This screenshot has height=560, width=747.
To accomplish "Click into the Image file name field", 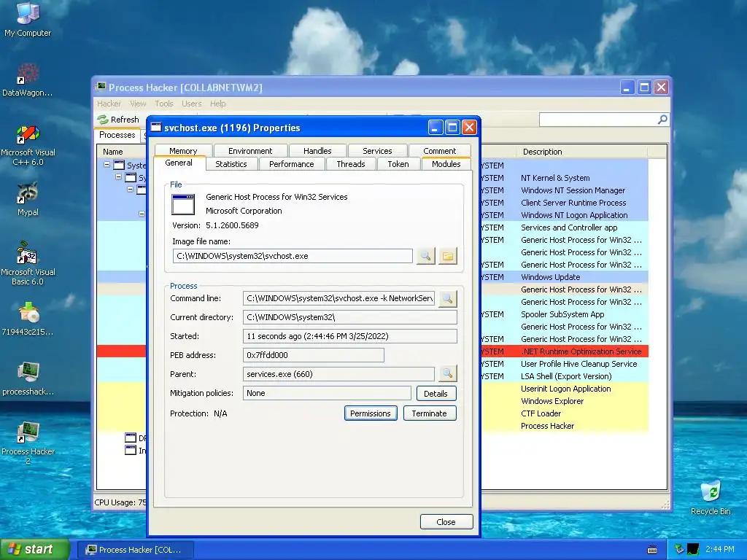I will point(293,256).
